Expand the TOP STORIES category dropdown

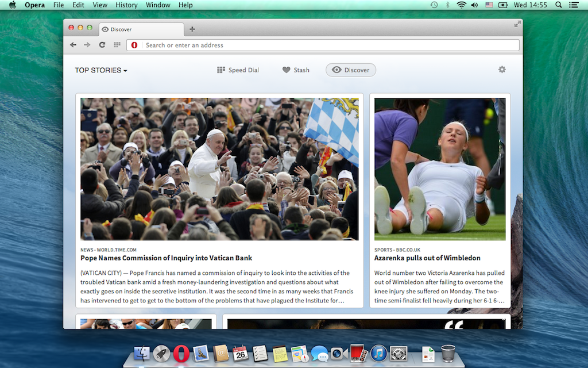coord(101,70)
